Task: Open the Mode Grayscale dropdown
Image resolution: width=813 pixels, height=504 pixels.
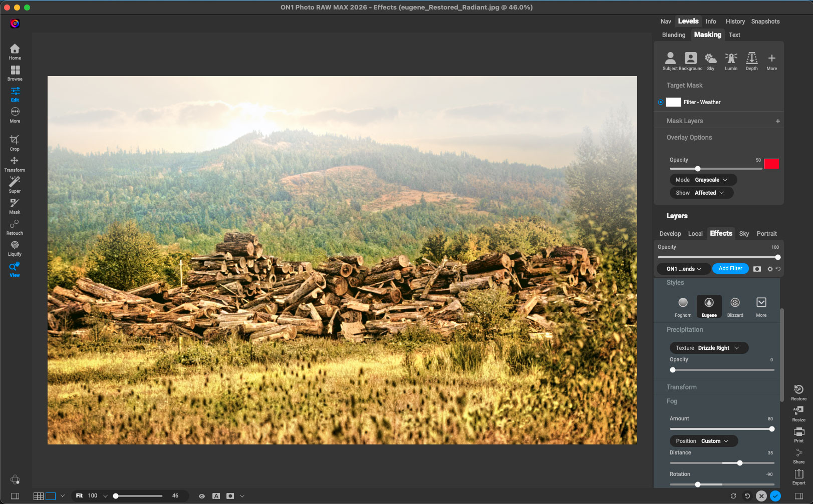Action: [x=703, y=180]
